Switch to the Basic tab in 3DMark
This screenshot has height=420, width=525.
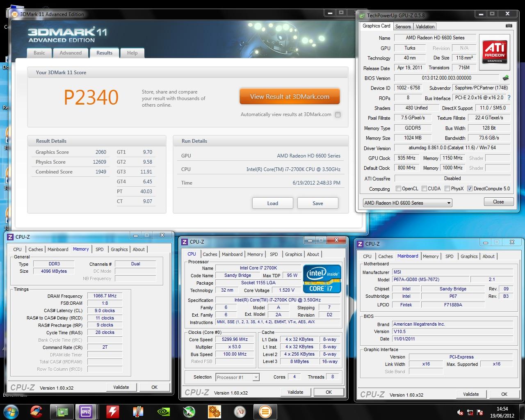pos(39,53)
